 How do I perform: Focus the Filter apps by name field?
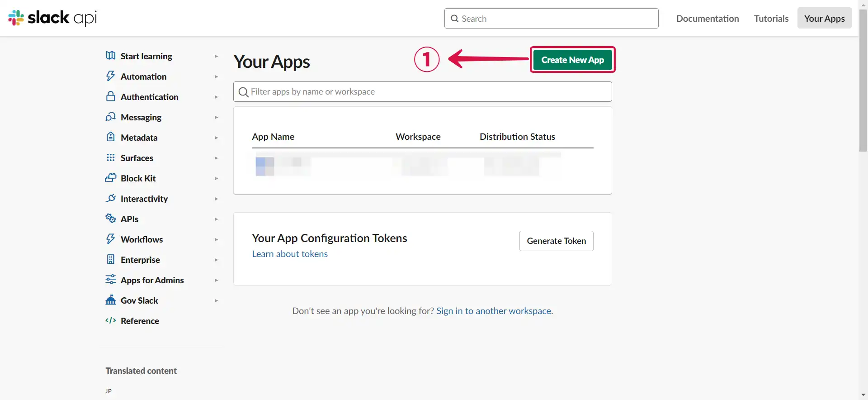pos(422,92)
